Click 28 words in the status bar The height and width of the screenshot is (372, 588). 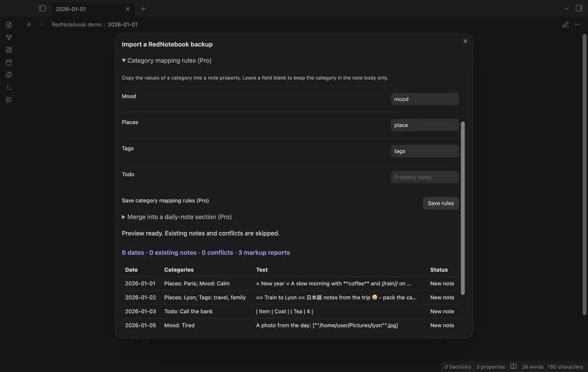click(x=533, y=367)
